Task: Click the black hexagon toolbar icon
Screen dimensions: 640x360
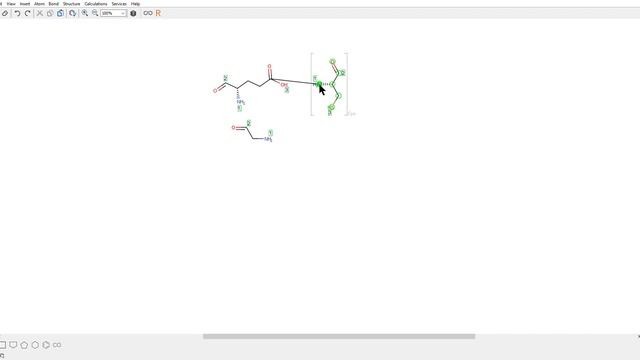Action: 133,13
